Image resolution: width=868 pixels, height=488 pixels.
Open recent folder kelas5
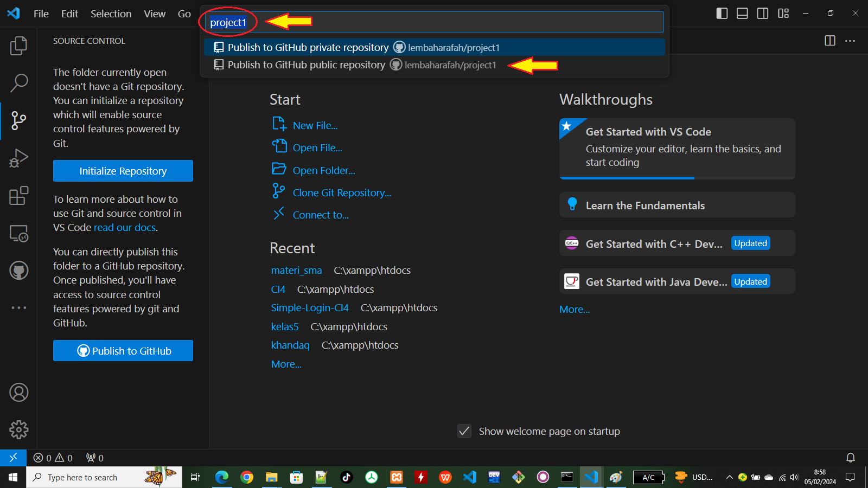pos(285,326)
